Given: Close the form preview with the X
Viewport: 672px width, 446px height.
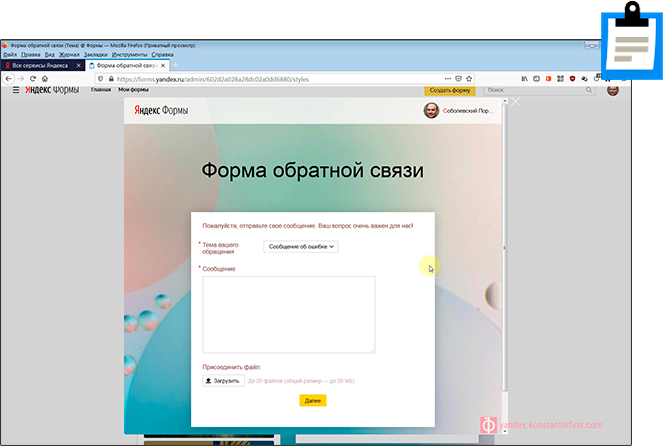Looking at the screenshot, I should tap(516, 102).
